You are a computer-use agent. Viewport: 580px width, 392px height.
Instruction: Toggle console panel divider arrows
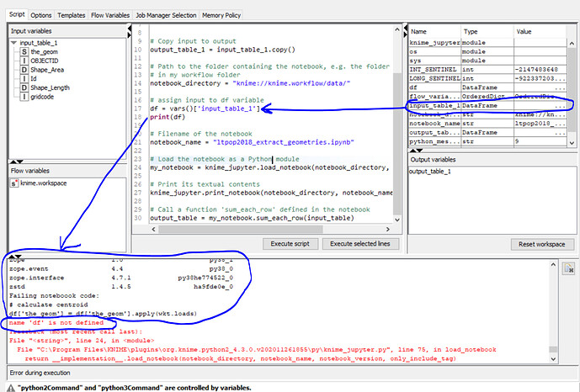[15, 256]
